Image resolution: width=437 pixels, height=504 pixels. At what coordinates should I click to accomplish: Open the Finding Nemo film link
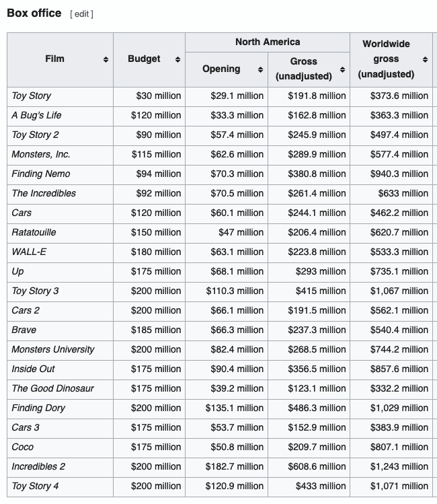click(x=40, y=174)
